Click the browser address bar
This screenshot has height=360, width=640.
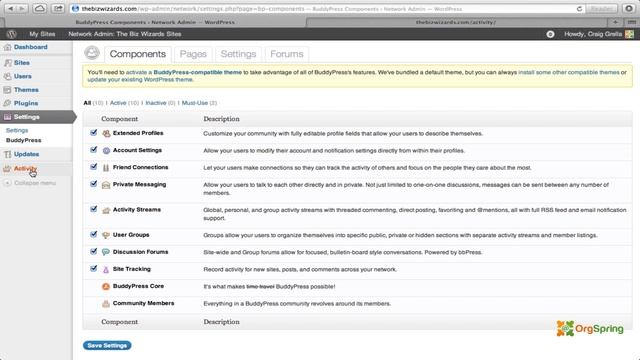[x=327, y=9]
